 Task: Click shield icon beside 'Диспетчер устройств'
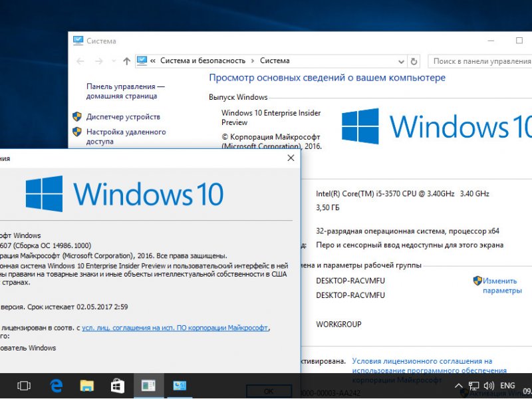pyautogui.click(x=77, y=117)
